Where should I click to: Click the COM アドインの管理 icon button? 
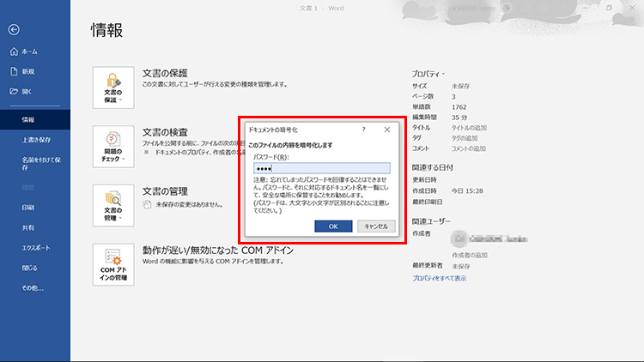(x=112, y=264)
